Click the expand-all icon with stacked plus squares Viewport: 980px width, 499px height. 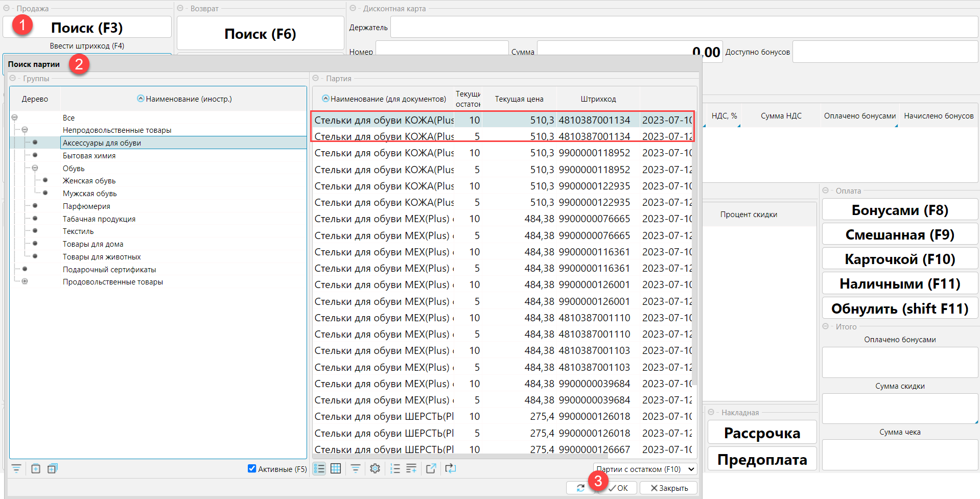(x=52, y=468)
